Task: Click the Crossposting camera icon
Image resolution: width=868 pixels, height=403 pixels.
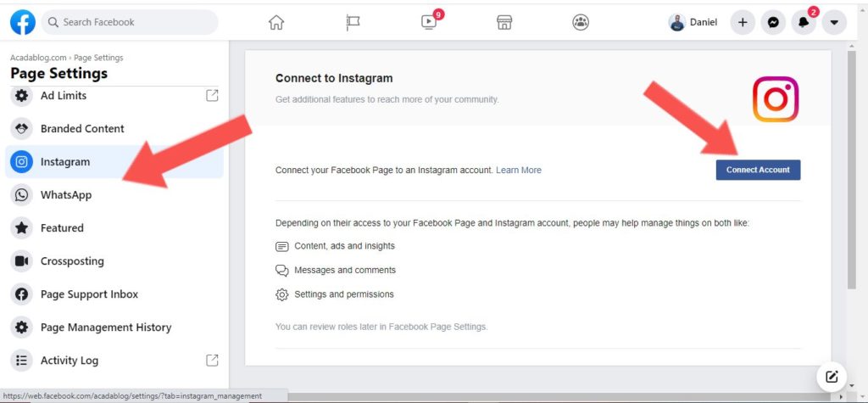Action: pyautogui.click(x=21, y=261)
